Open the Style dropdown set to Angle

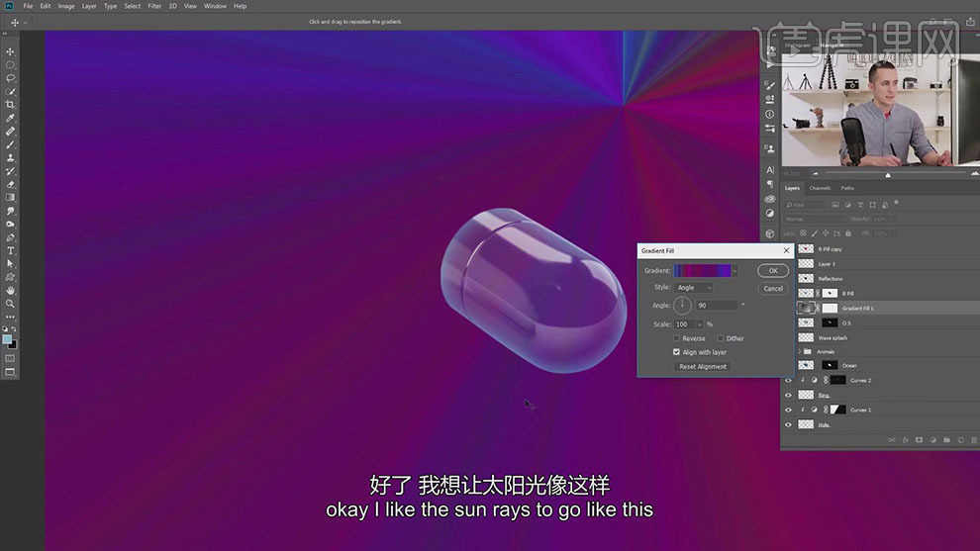(694, 287)
